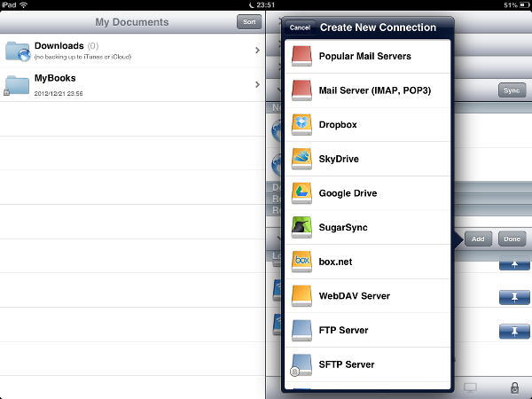Click the SFTP Server locked drive icon
Screen dimensions: 532x399
pyautogui.click(x=301, y=365)
